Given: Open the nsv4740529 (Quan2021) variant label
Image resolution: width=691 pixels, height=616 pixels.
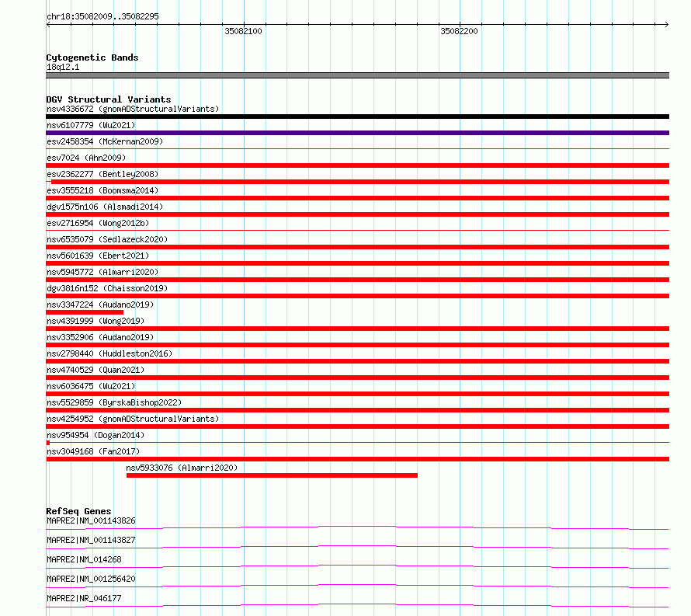Looking at the screenshot, I should [x=95, y=370].
